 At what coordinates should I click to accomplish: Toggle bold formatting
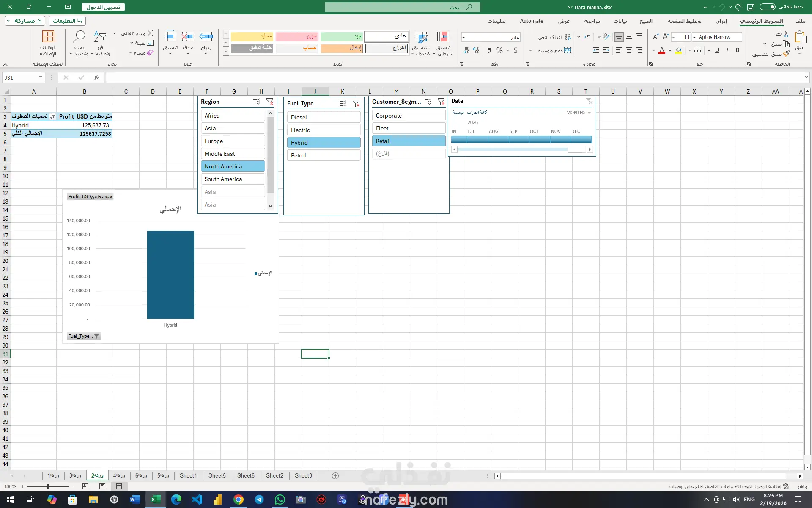(738, 50)
